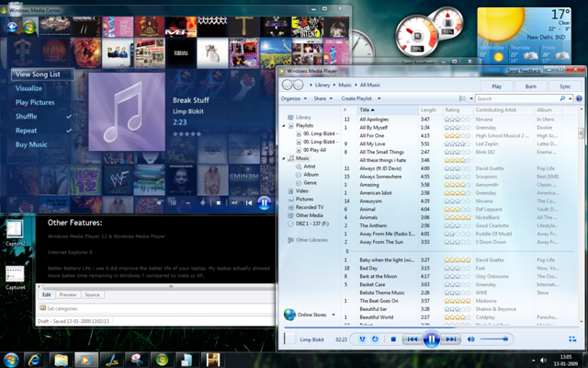This screenshot has width=588, height=368.
Task: Switch to the Sync tab
Action: 565,86
